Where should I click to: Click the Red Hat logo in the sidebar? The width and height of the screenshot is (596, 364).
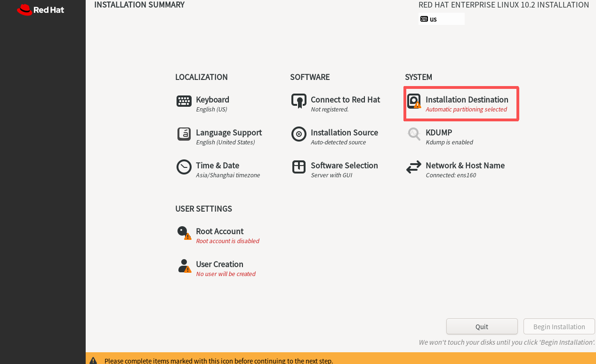pyautogui.click(x=40, y=9)
